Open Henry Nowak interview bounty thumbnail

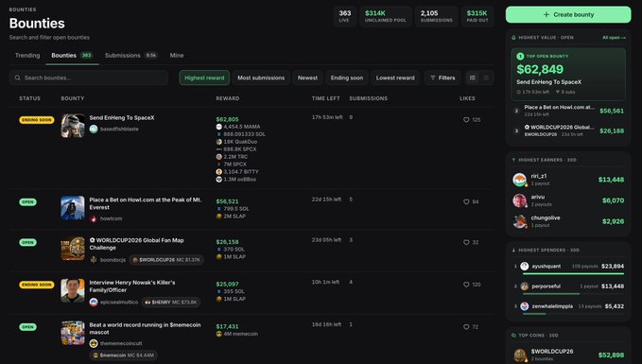point(73,290)
